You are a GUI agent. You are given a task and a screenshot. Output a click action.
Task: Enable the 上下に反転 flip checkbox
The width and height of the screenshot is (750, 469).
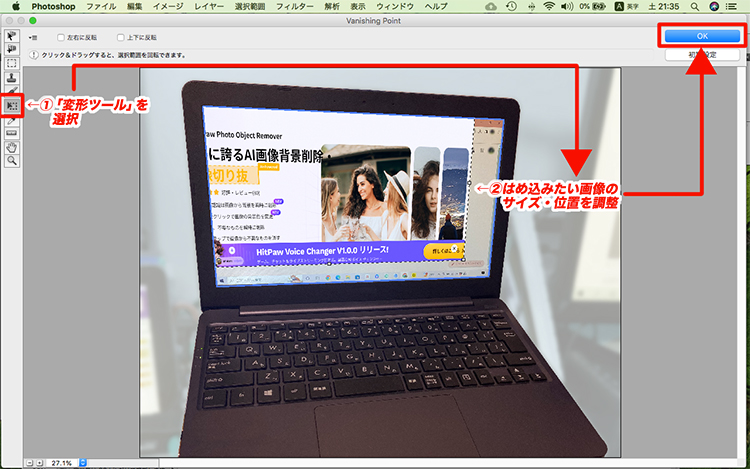coord(121,37)
